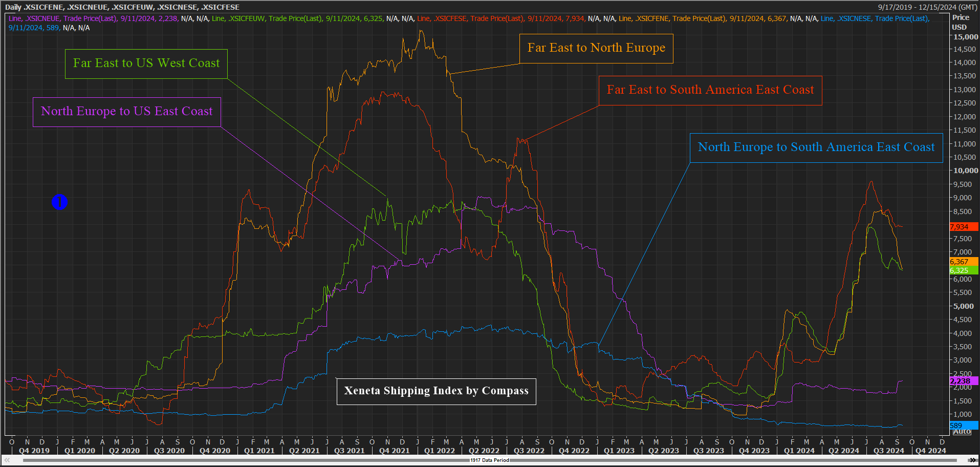This screenshot has height=467, width=980.
Task: Select the Far East to US West Coast label
Action: pyautogui.click(x=146, y=63)
